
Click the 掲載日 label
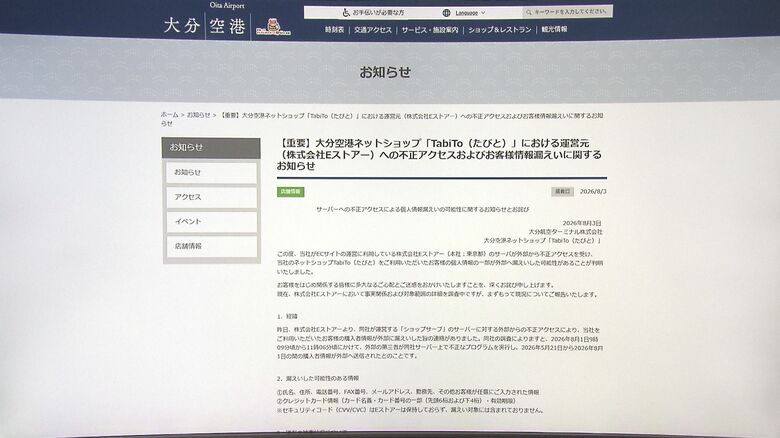563,191
